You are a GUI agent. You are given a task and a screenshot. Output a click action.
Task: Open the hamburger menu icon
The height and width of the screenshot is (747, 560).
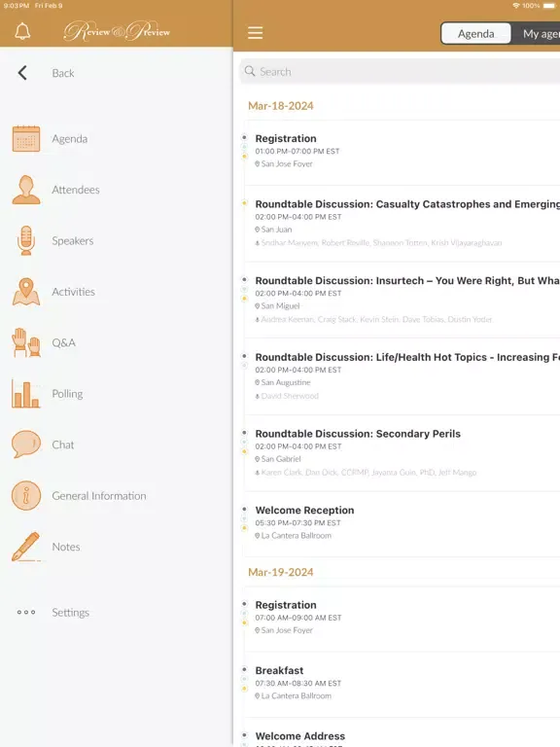256,33
